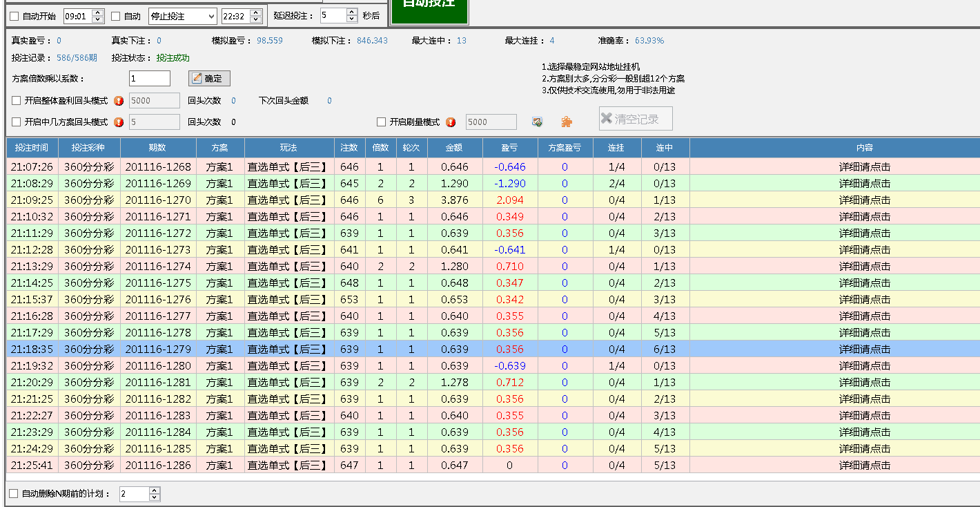Click the picture icon next to the 5000 刷量 field
The width and height of the screenshot is (980, 507).
(x=537, y=122)
